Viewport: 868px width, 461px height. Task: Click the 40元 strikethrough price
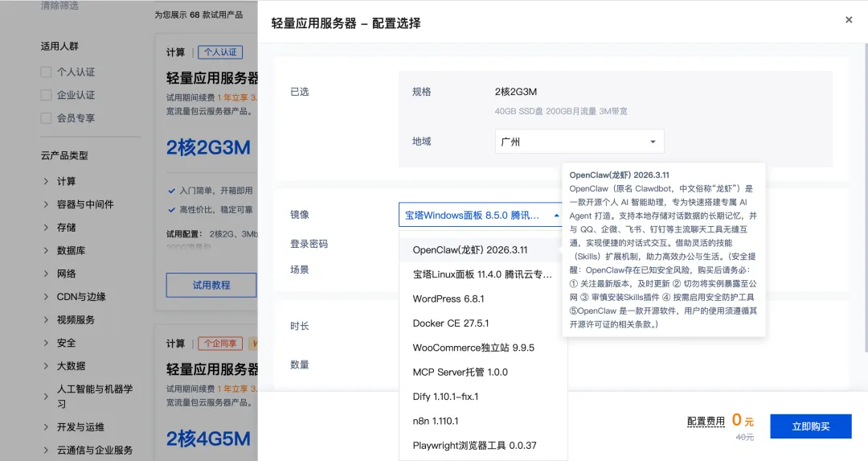(744, 437)
